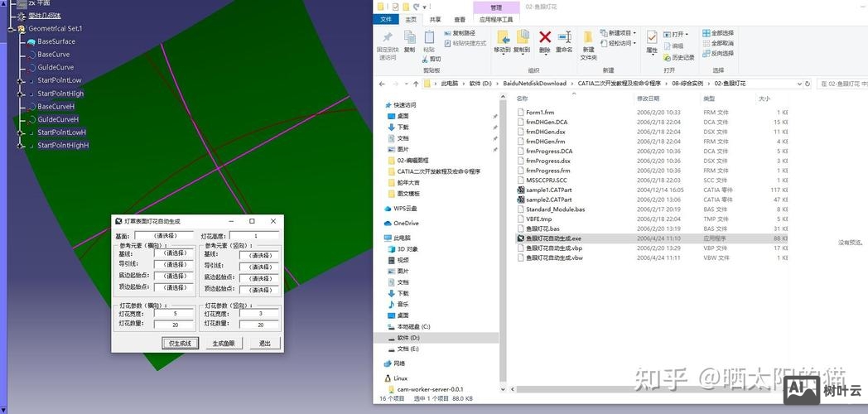868x414 pixels.
Task: Click the Properties (属性) ribbon icon
Action: tap(652, 38)
